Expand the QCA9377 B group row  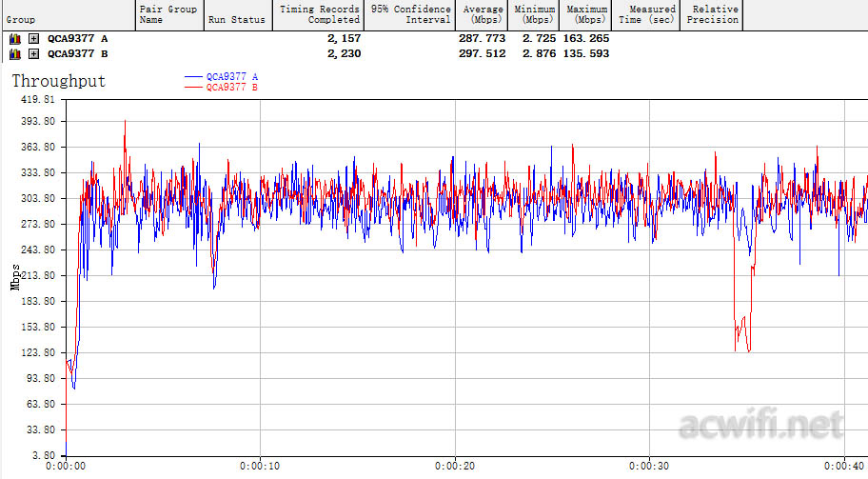point(33,53)
